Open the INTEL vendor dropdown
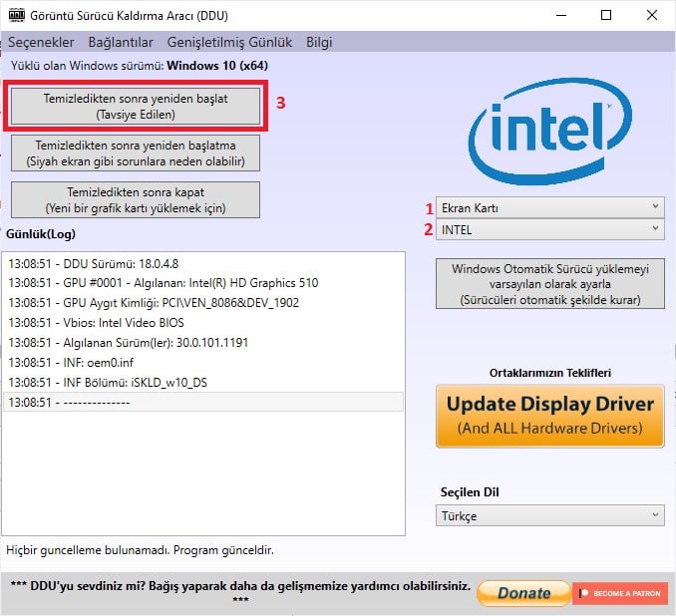Viewport: 676px width, 616px height. tap(549, 230)
